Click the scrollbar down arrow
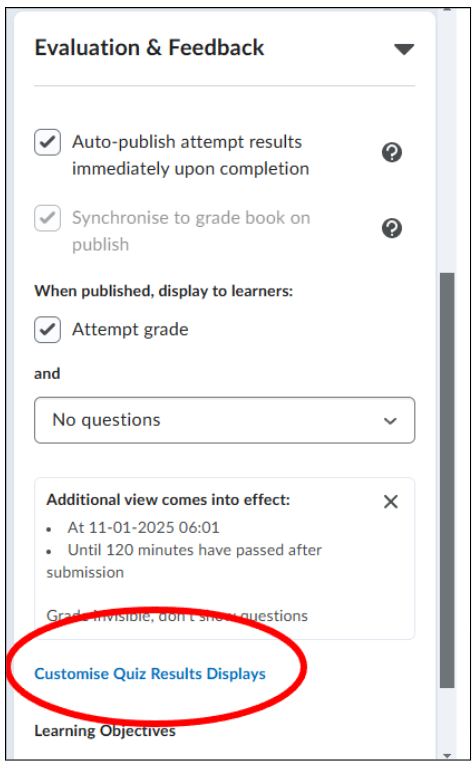Viewport: 475px width, 766px height. (x=447, y=756)
